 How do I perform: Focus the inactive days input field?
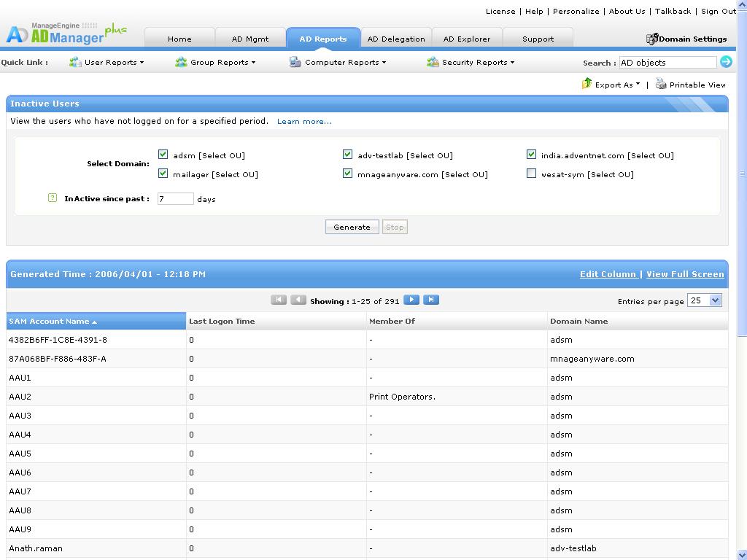175,199
